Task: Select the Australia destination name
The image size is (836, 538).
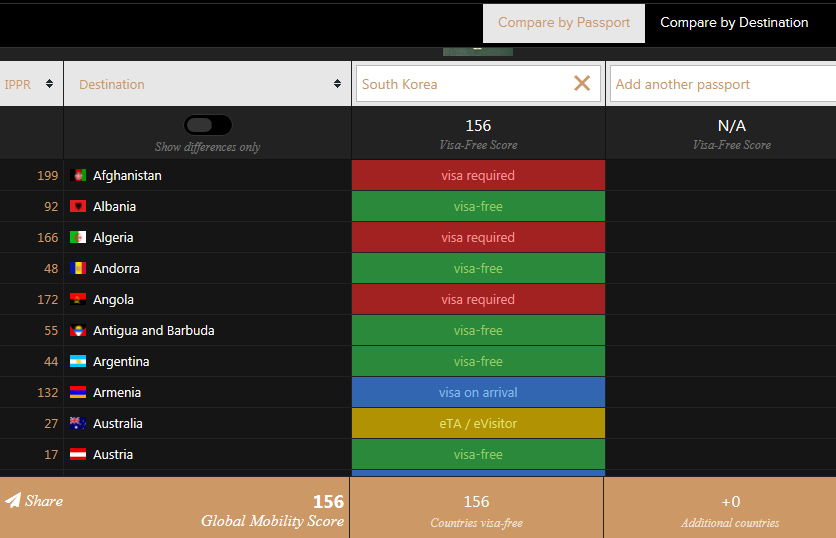Action: [118, 423]
